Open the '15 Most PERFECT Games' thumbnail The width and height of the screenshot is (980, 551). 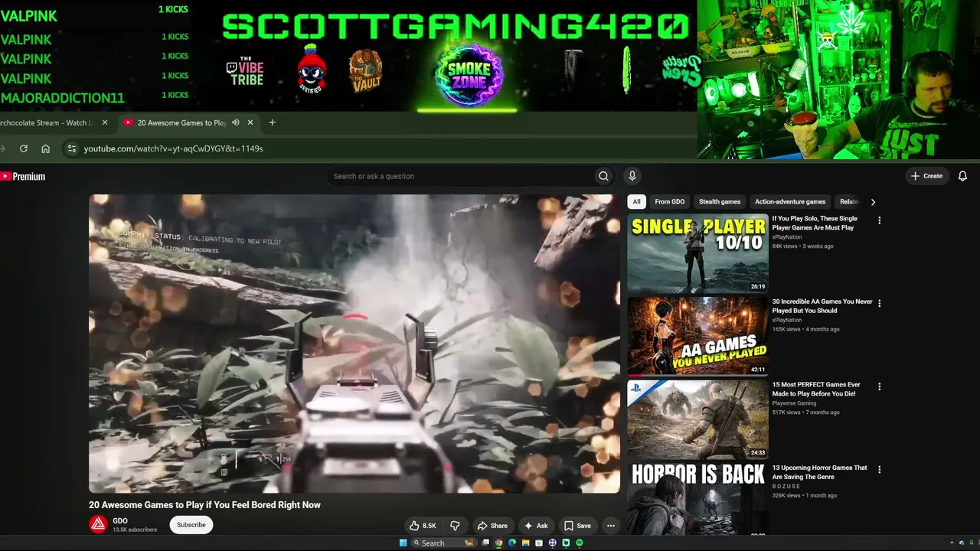pyautogui.click(x=697, y=419)
